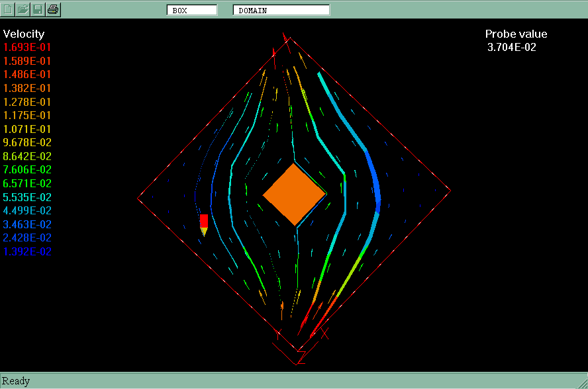Select the red probe marker in the plot
Screen dimensions: 588x389
pyautogui.click(x=204, y=222)
